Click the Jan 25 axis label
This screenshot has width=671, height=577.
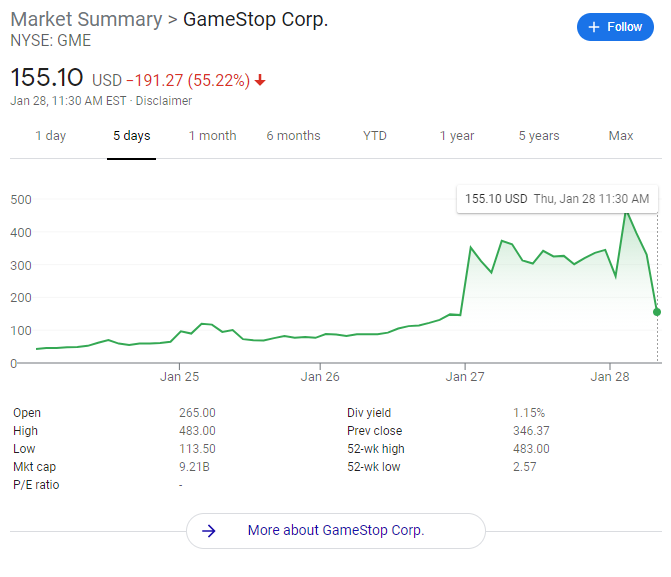[x=179, y=377]
